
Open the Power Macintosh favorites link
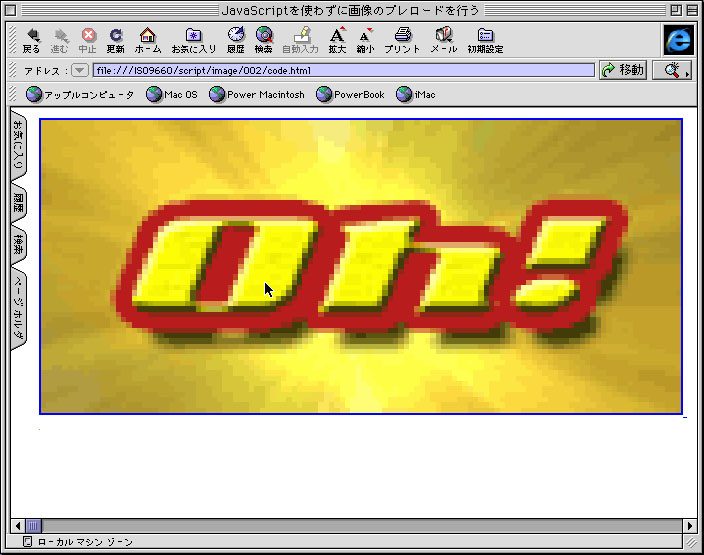257,95
